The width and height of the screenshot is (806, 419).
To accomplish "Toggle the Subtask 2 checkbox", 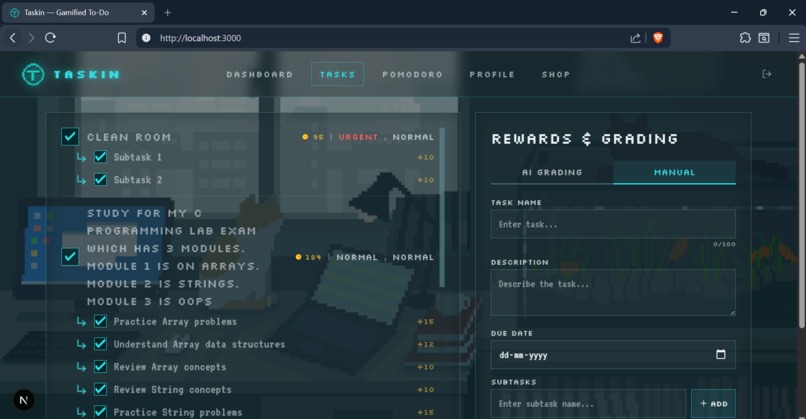I will [x=100, y=179].
